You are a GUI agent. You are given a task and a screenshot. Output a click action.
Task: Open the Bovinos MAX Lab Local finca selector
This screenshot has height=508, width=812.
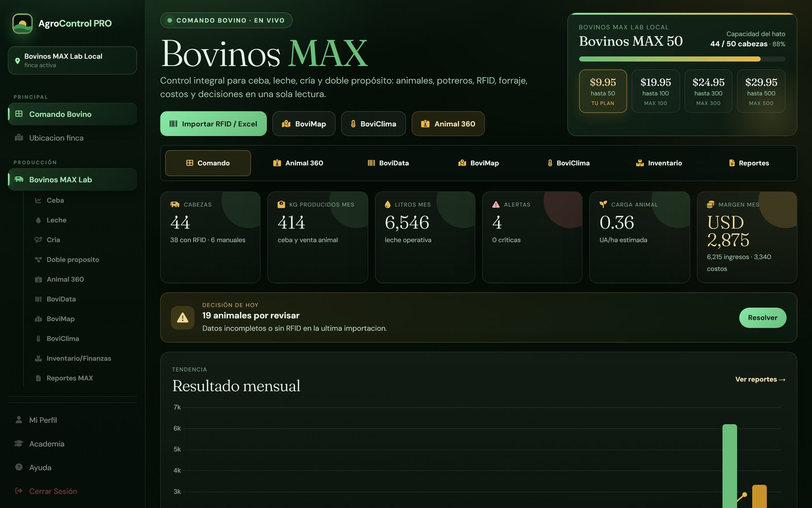(73, 60)
